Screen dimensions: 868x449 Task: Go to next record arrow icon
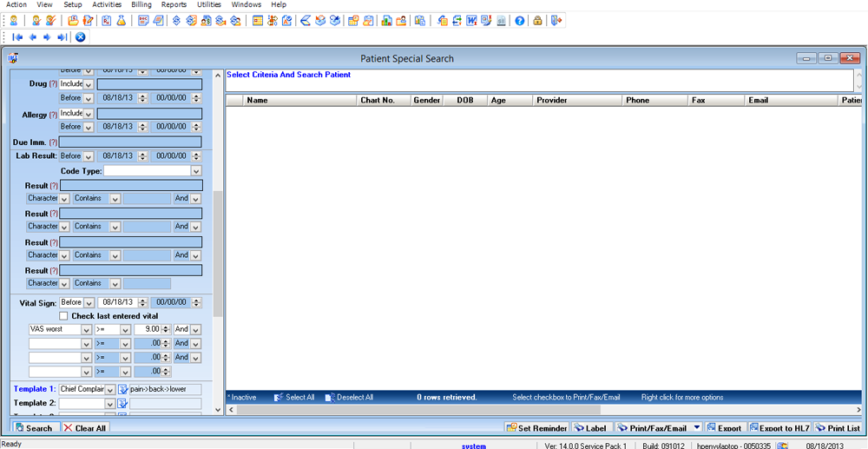(47, 37)
